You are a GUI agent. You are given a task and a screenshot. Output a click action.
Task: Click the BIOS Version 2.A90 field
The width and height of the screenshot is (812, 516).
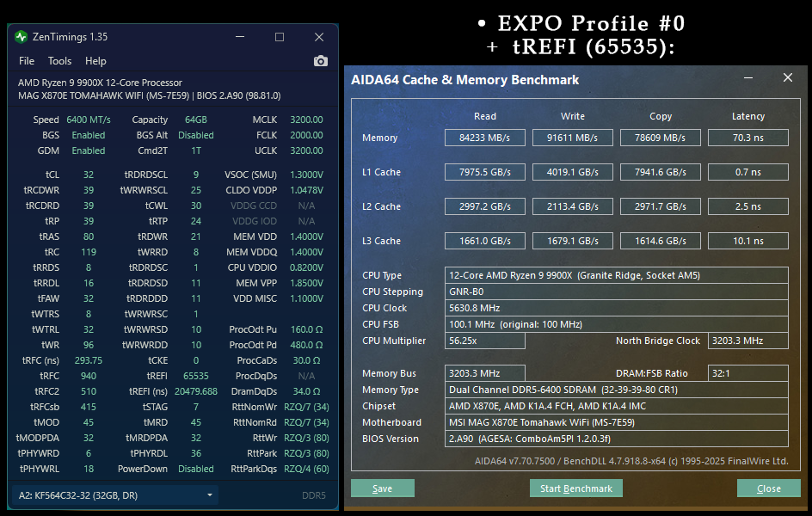(x=616, y=439)
